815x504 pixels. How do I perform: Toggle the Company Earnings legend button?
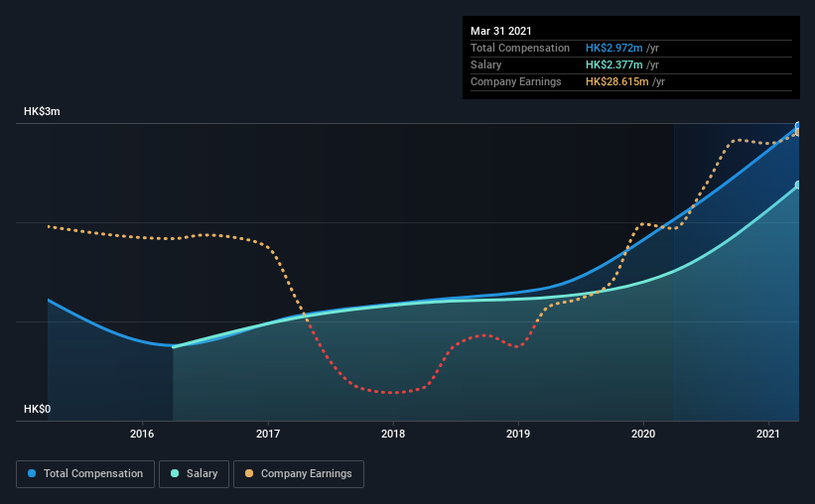coord(299,474)
